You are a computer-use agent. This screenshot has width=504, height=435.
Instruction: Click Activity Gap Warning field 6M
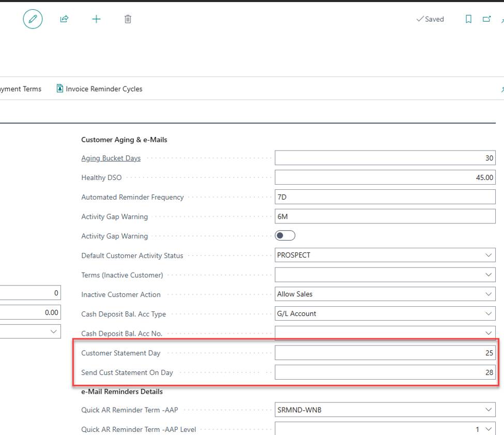pos(385,216)
